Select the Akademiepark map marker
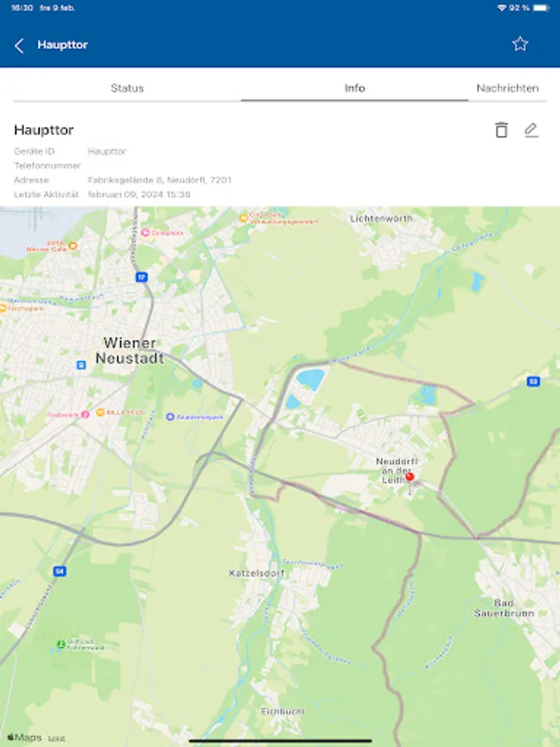The width and height of the screenshot is (560, 747). tap(170, 417)
